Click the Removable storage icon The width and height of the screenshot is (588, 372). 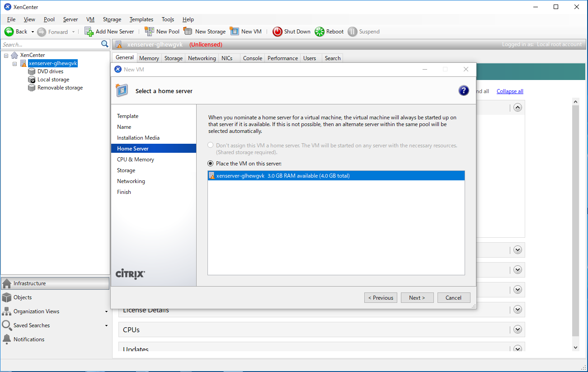32,88
